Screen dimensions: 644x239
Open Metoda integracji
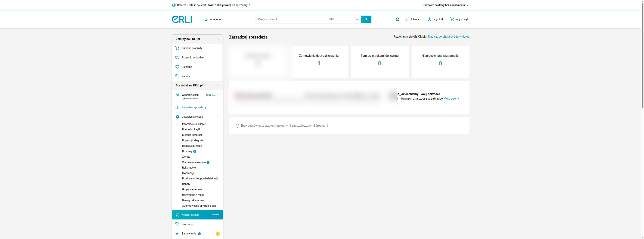pos(192,135)
